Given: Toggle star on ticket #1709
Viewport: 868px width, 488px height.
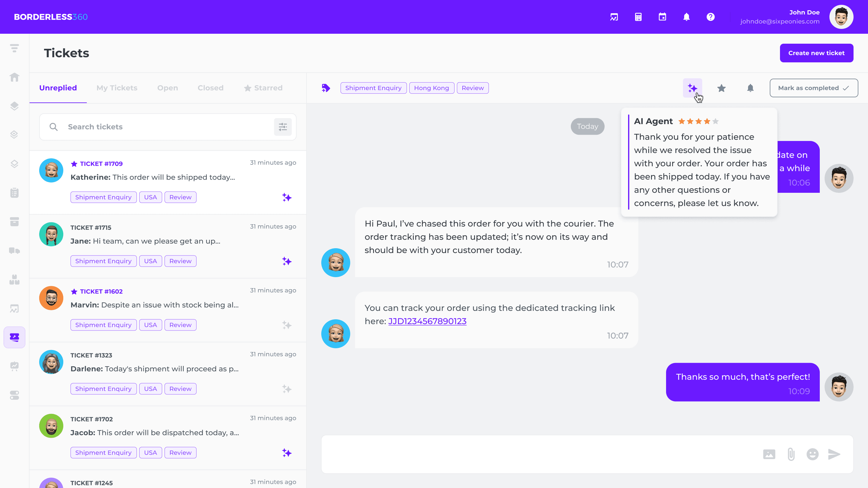Looking at the screenshot, I should [74, 164].
